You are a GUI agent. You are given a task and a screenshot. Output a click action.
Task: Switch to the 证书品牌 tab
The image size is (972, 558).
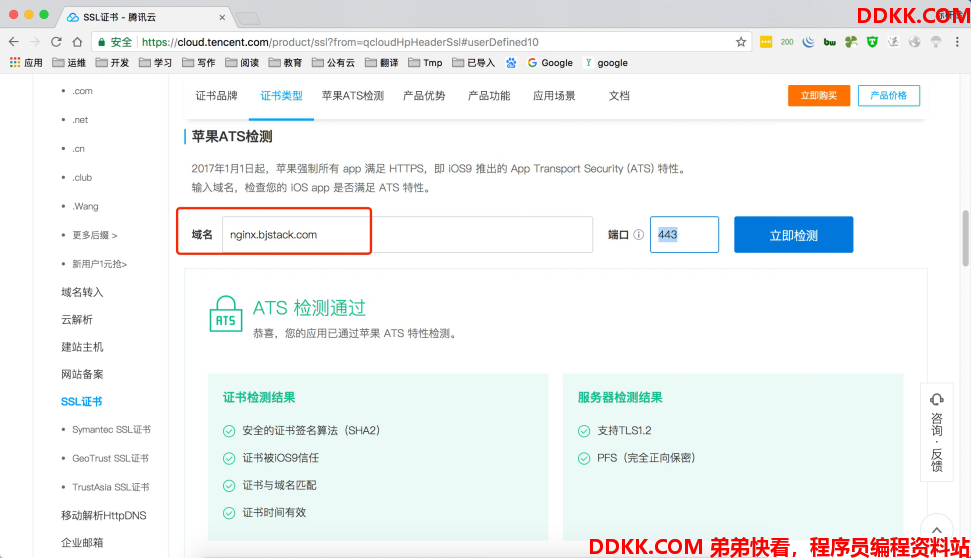click(216, 95)
